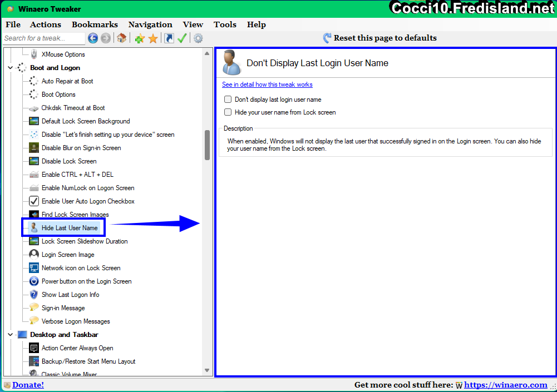This screenshot has height=392, width=557.
Task: Select Find Lock Screen Images item
Action: point(75,215)
